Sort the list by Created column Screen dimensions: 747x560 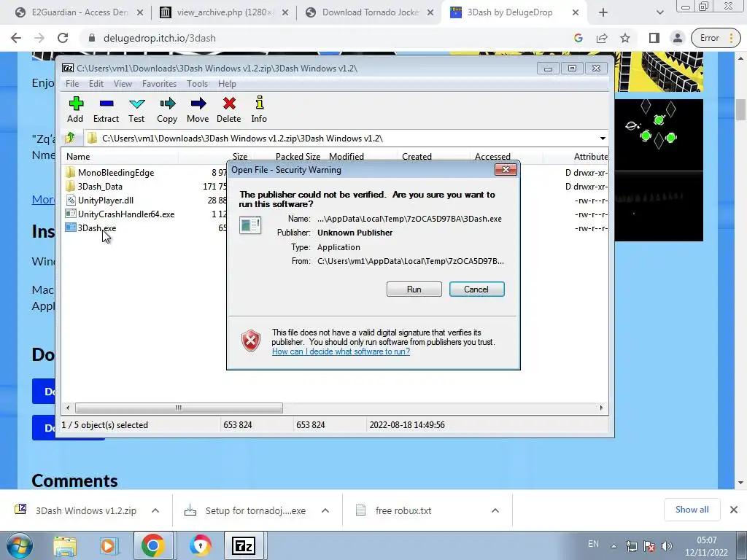click(417, 157)
